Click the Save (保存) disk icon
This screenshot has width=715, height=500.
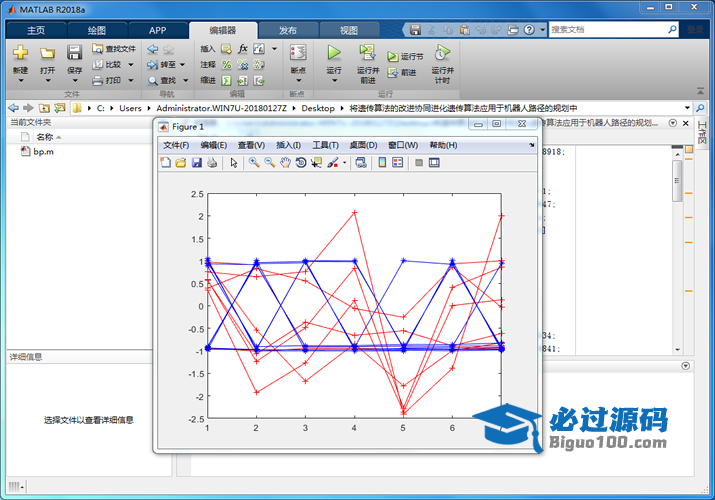click(x=74, y=52)
